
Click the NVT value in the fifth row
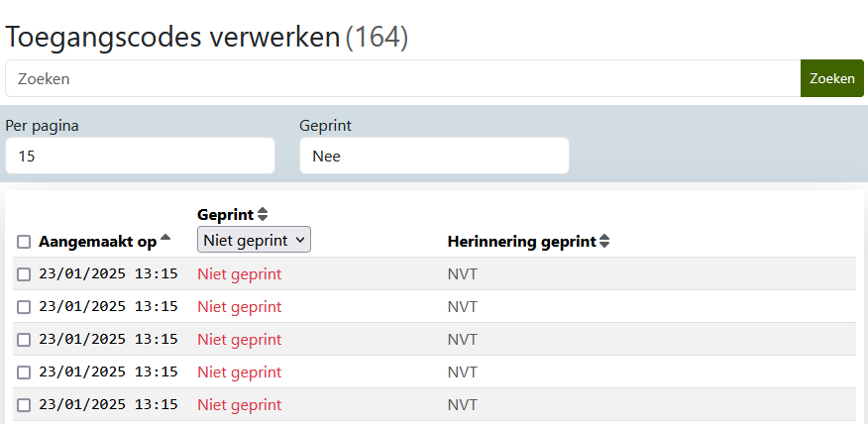tap(463, 405)
